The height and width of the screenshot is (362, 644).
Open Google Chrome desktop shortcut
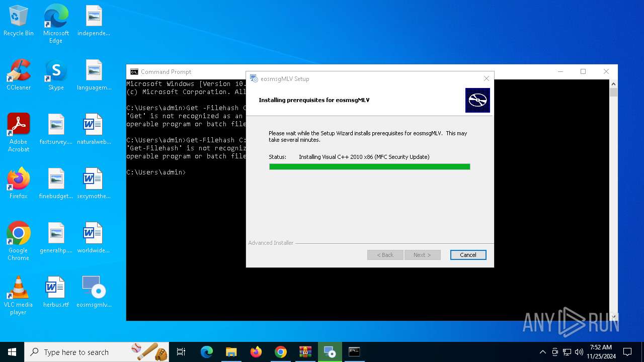click(19, 241)
